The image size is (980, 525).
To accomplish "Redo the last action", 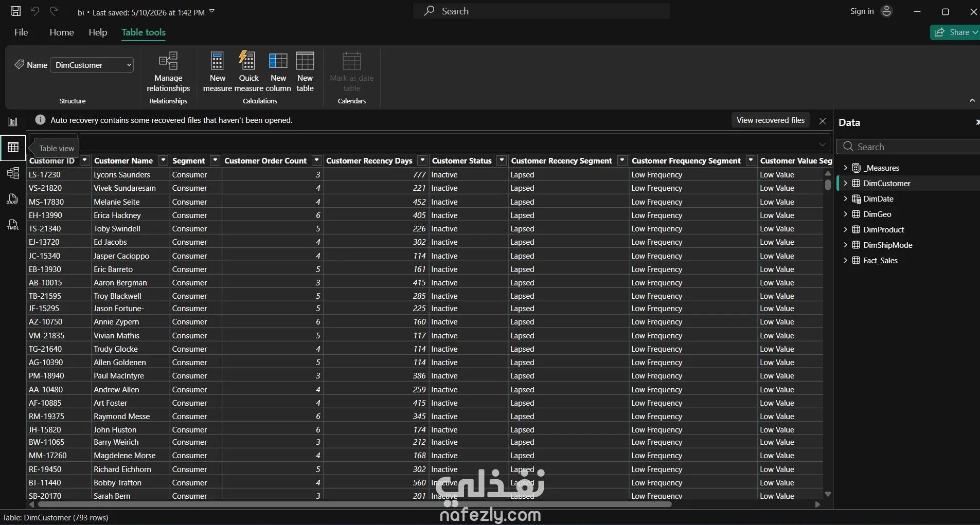I will [x=54, y=11].
